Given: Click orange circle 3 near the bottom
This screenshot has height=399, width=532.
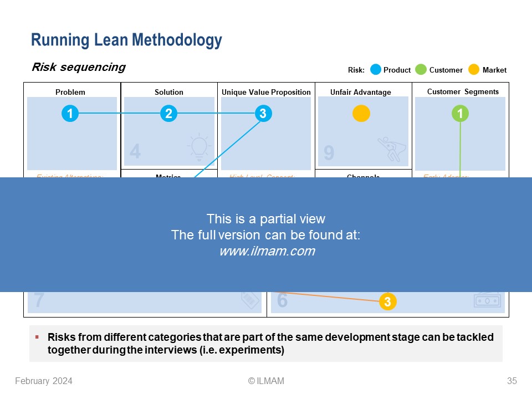Looking at the screenshot, I should tap(387, 302).
